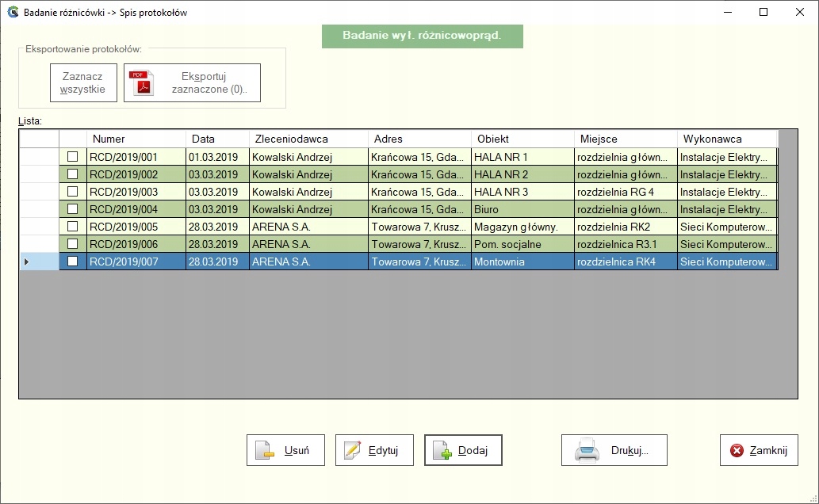Viewport: 819px width, 504px height.
Task: Click the Dodaj add document icon
Action: 441,451
